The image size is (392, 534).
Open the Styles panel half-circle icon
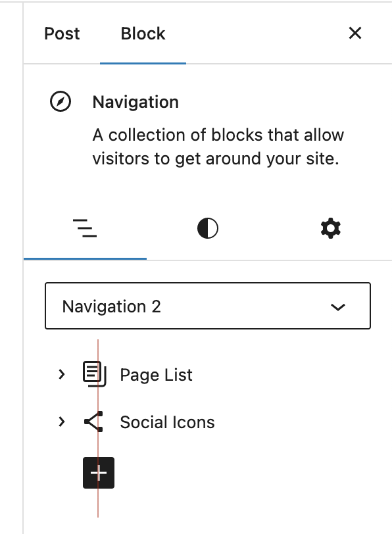[x=207, y=228]
